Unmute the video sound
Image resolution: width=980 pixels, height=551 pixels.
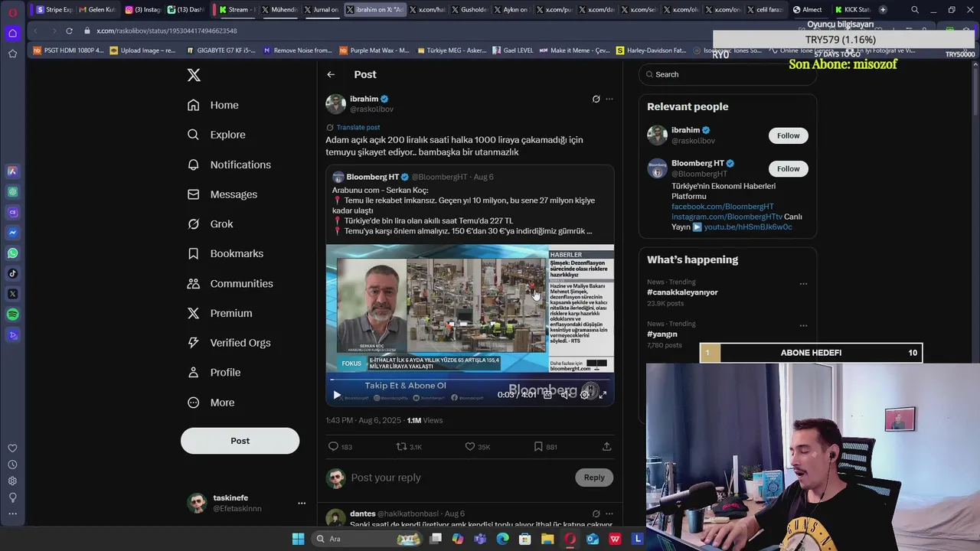pos(566,395)
